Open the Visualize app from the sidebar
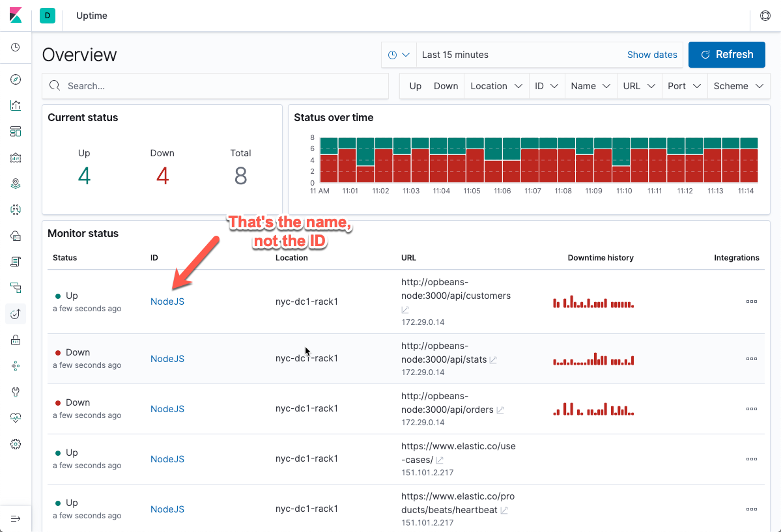This screenshot has height=532, width=781. 15,105
